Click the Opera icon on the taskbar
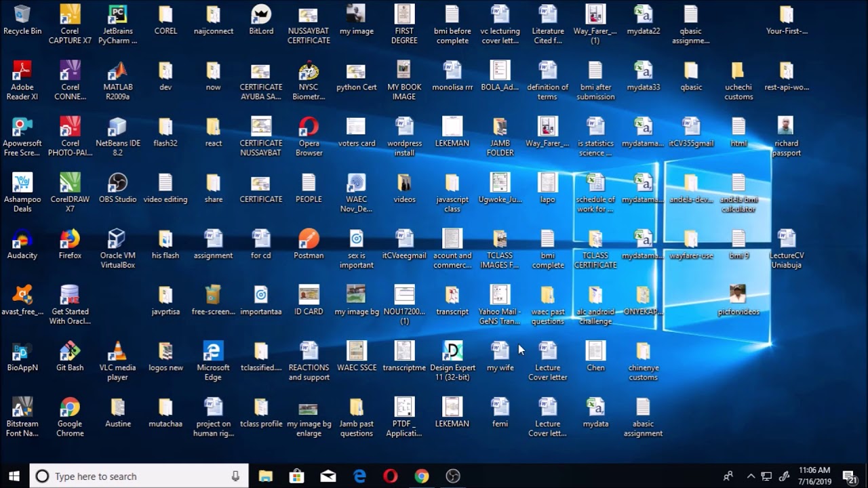868x488 pixels. click(x=390, y=476)
